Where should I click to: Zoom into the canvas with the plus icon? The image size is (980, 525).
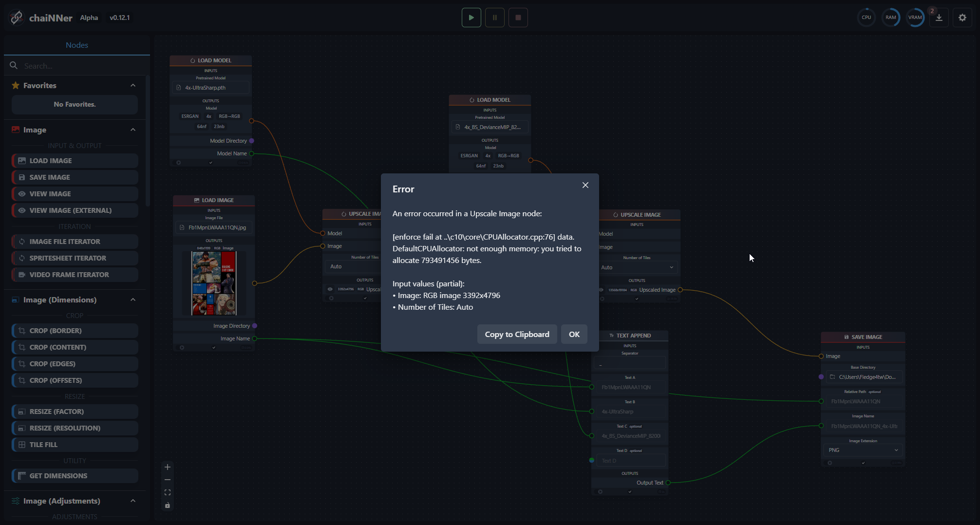(x=168, y=467)
